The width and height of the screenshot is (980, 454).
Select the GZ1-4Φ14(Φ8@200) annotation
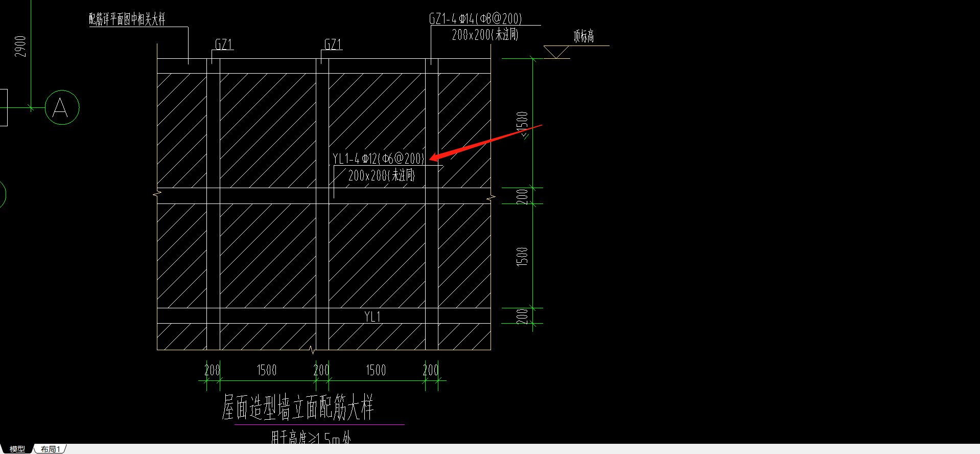tap(475, 19)
